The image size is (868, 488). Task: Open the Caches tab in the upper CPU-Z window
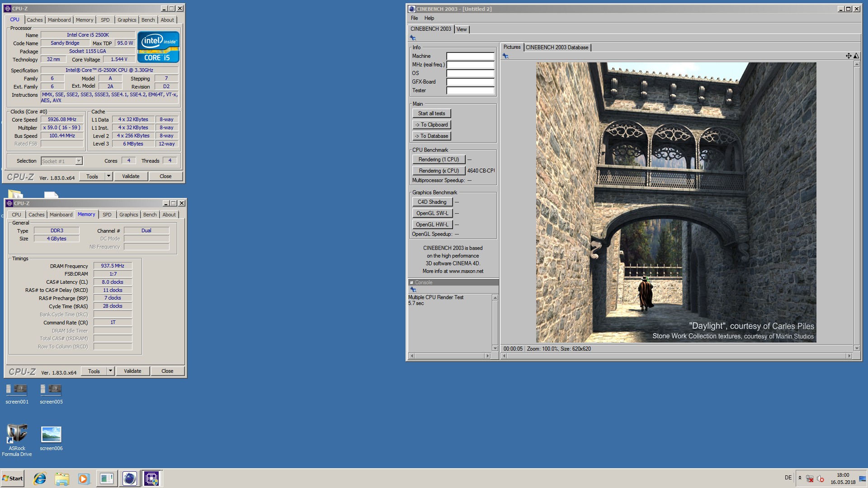point(35,20)
